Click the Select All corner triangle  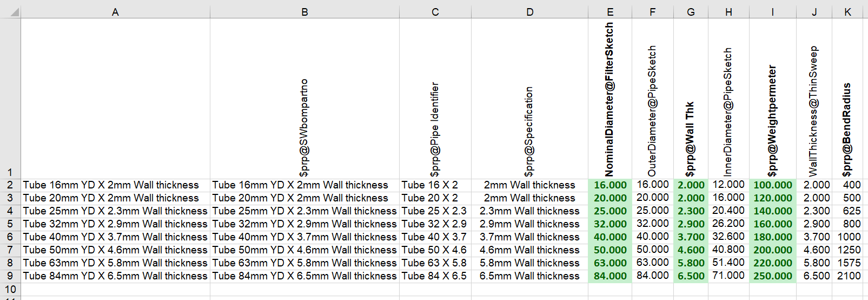coord(13,11)
